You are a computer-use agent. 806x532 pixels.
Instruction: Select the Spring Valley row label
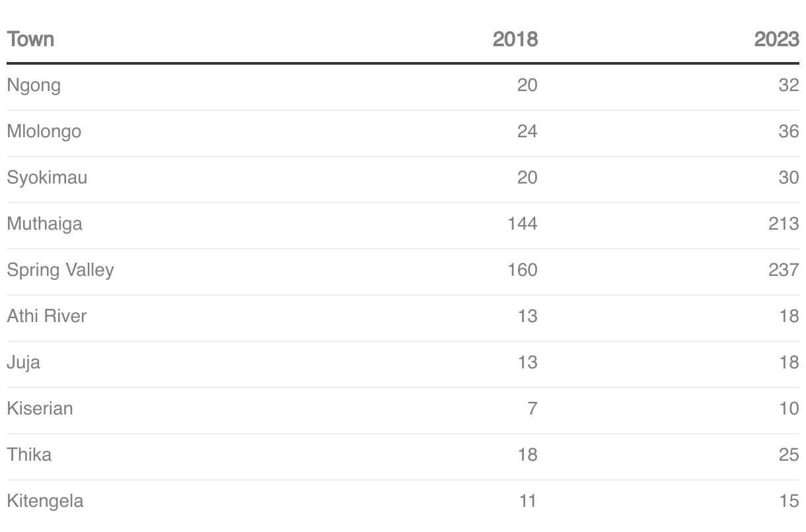click(x=60, y=270)
